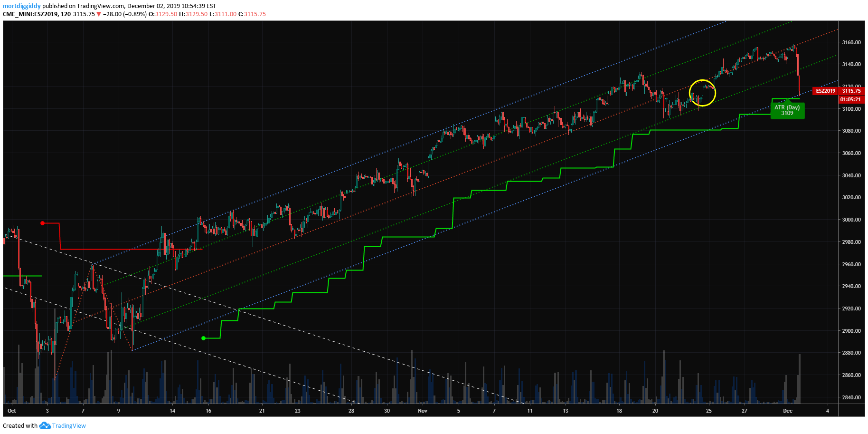Viewport: 868px width, 434px height.
Task: Click the red 3115.75 price axis label
Action: 851,91
